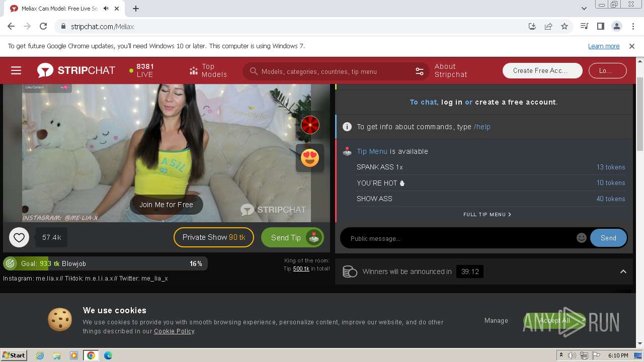Click the Create Free Account button
Image resolution: width=644 pixels, height=362 pixels.
point(542,70)
